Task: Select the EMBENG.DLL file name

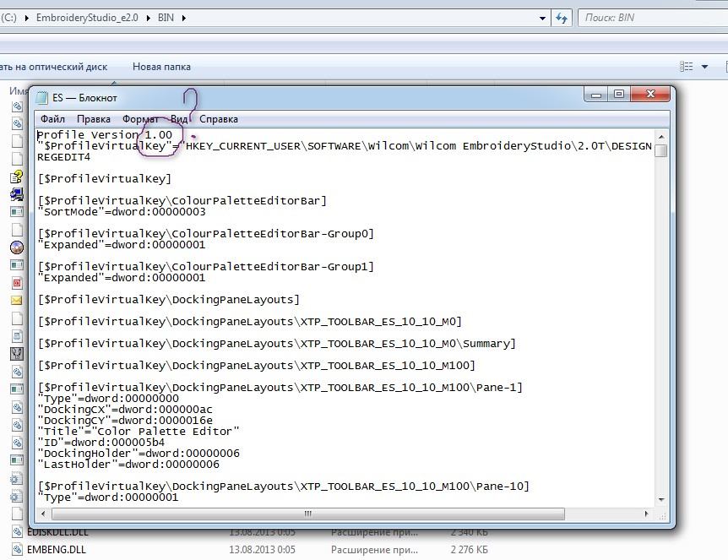Action: 57,550
